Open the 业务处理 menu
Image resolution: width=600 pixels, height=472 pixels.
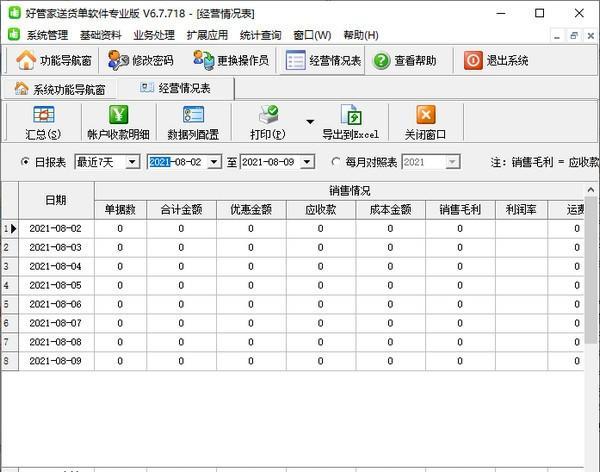[x=154, y=35]
